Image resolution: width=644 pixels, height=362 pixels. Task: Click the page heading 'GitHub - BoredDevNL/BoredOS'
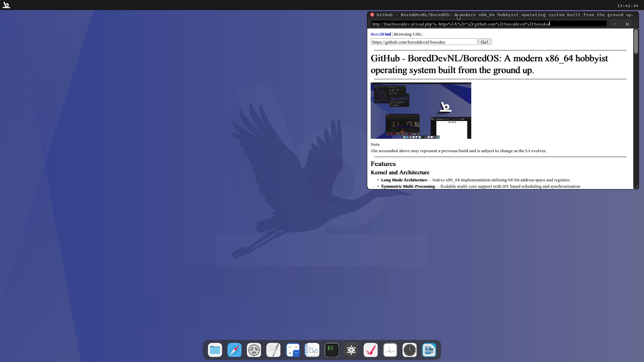[x=489, y=64]
